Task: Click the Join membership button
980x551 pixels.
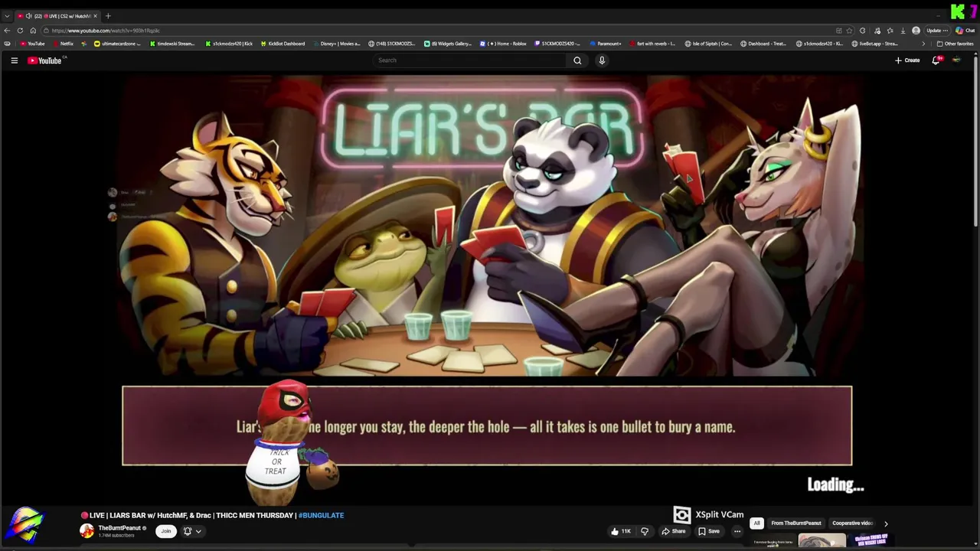Action: (x=166, y=531)
